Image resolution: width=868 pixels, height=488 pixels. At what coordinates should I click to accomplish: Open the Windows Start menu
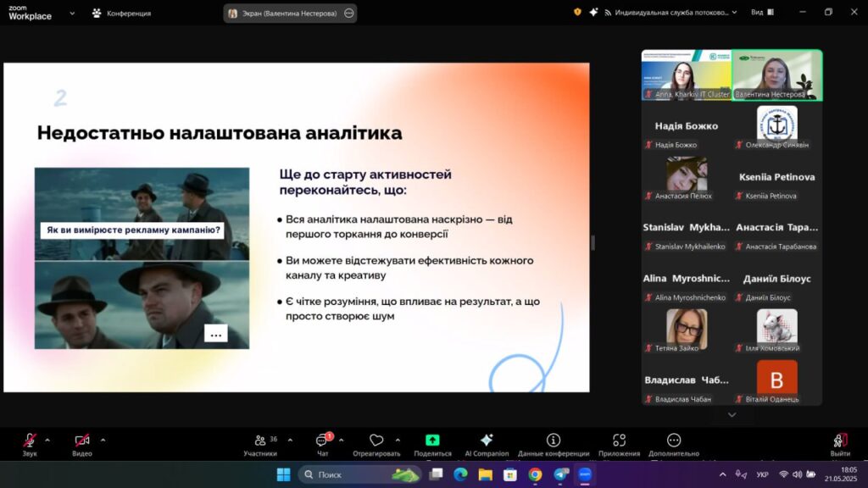tap(283, 474)
